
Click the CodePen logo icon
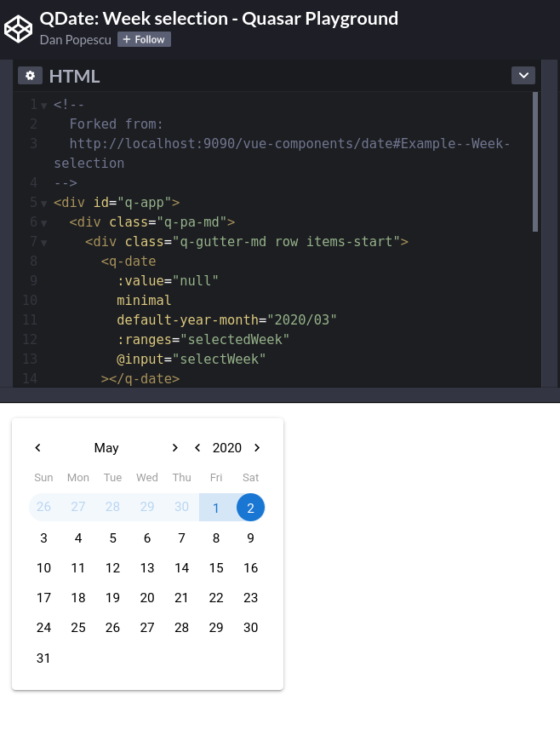click(18, 29)
